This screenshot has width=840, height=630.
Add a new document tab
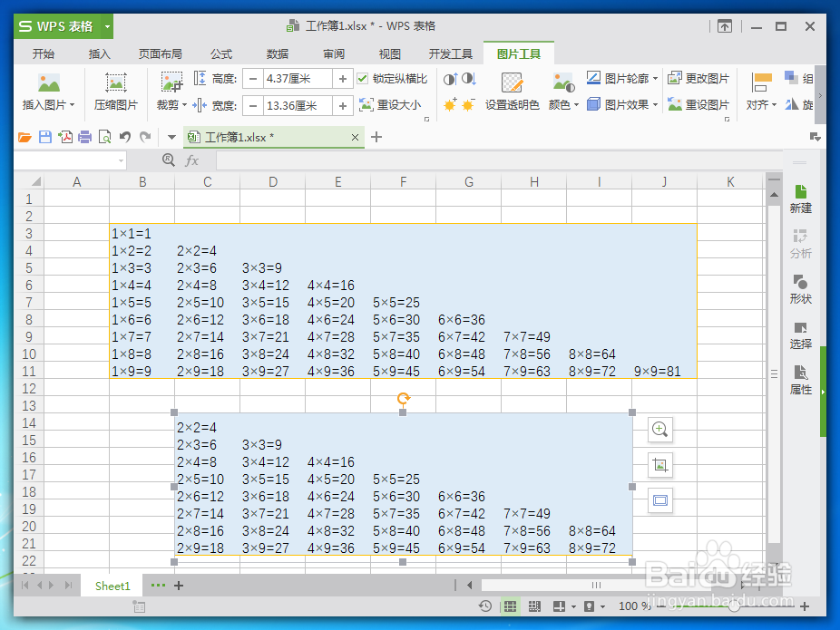tap(376, 137)
